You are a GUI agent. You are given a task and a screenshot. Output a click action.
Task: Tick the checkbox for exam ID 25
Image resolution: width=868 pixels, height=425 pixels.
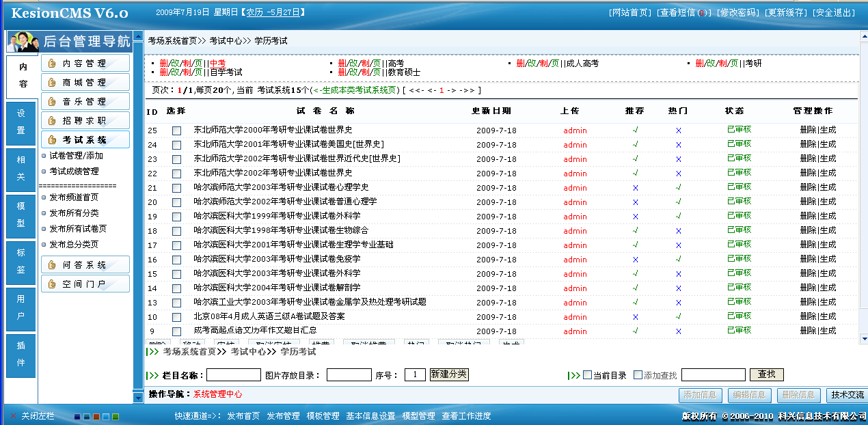coord(176,131)
